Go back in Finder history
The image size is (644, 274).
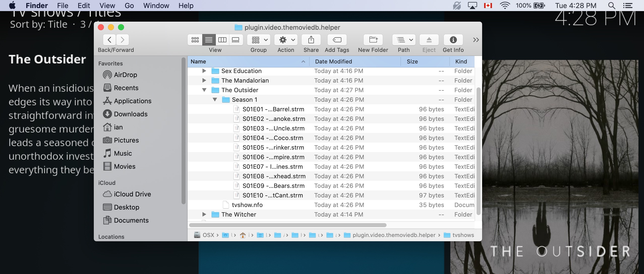(109, 40)
